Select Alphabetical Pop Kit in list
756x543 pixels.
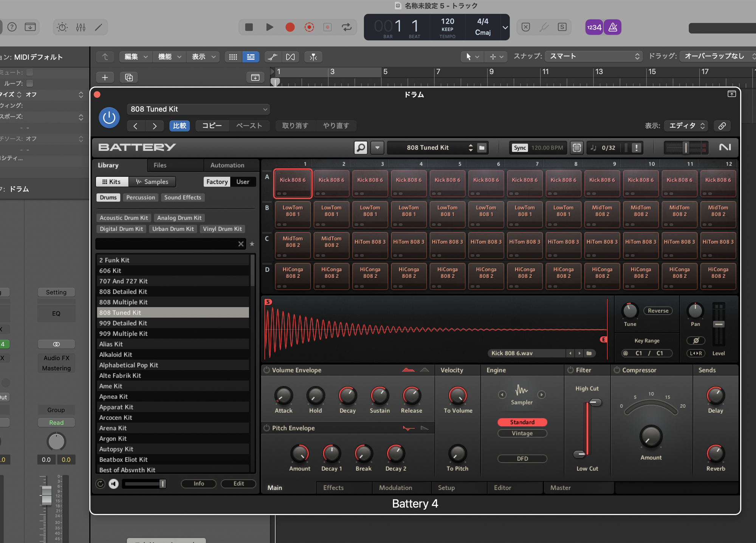[173, 365]
